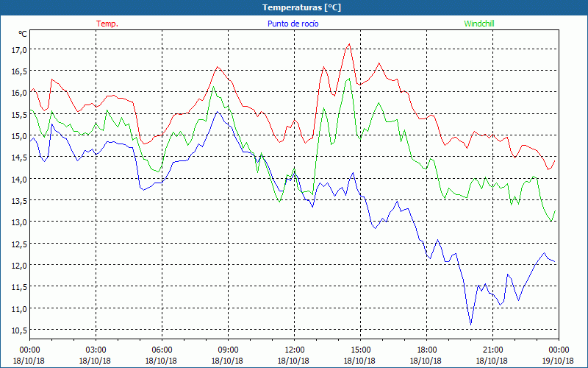Viewport: 588px width, 368px height.
Task: Click the 19/10/18 date label
Action: tap(558, 361)
